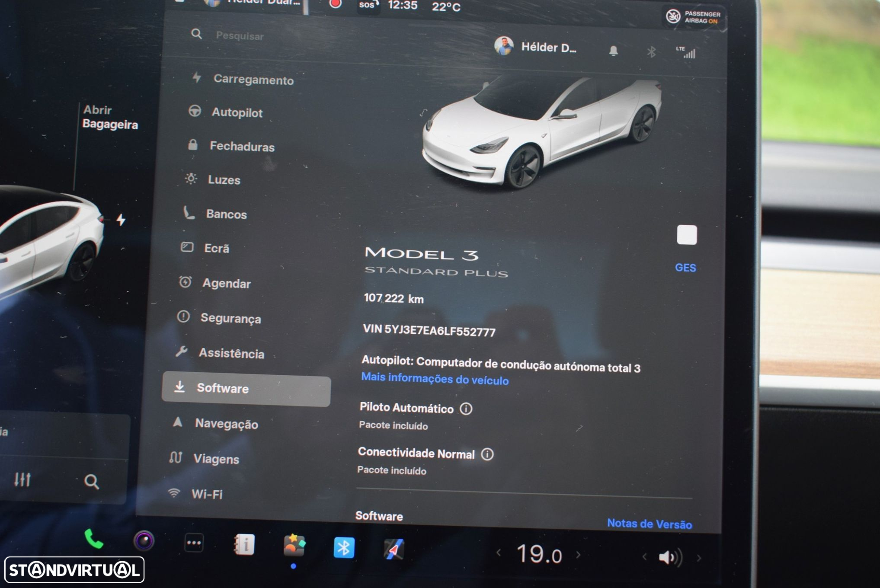Show info about Piloto Automático
Screen dimensions: 880x588
pyautogui.click(x=466, y=409)
